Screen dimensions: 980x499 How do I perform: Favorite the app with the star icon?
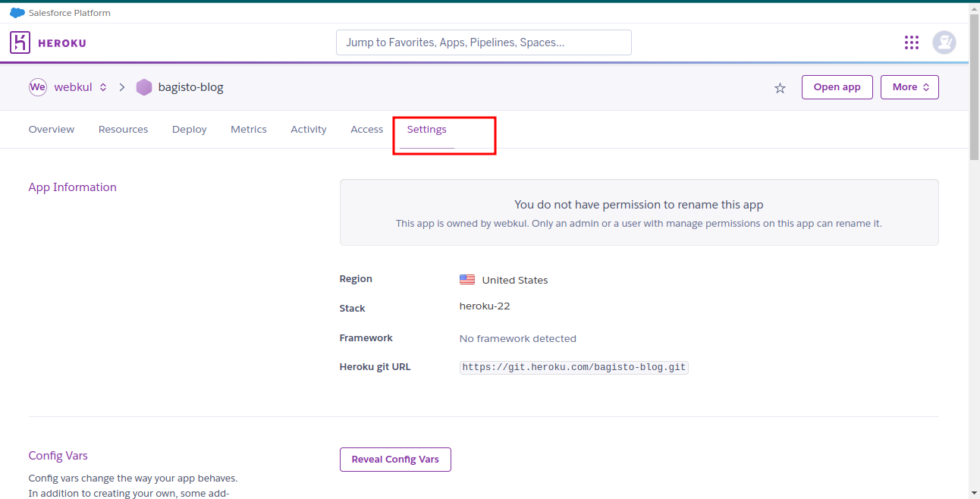coord(780,88)
